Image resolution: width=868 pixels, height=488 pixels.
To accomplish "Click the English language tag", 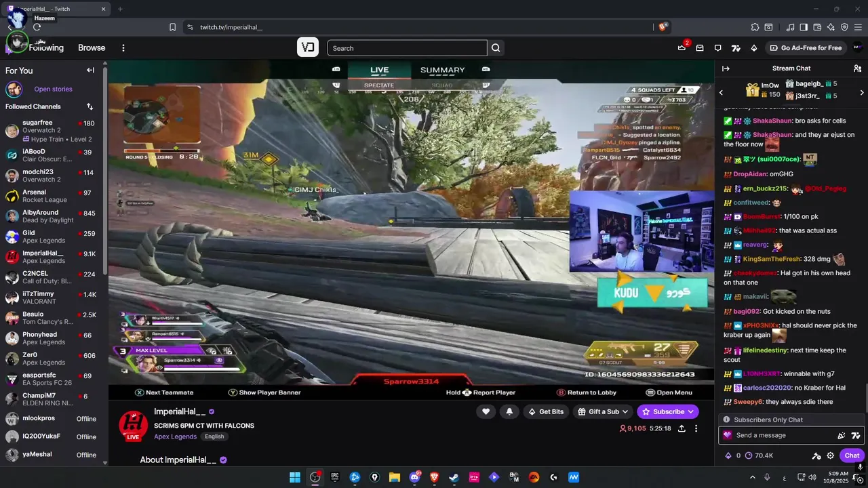I will (x=214, y=436).
